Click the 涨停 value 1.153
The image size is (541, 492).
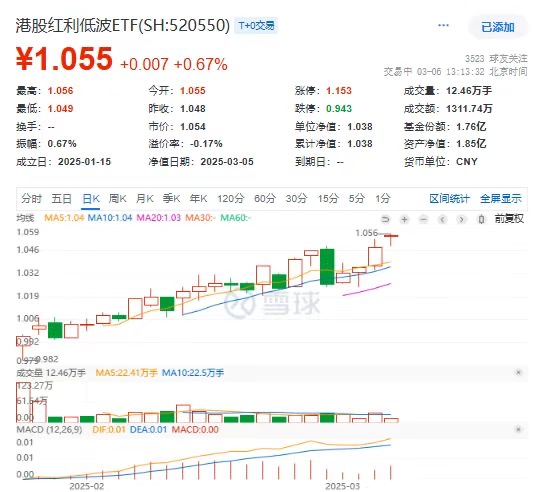[339, 91]
